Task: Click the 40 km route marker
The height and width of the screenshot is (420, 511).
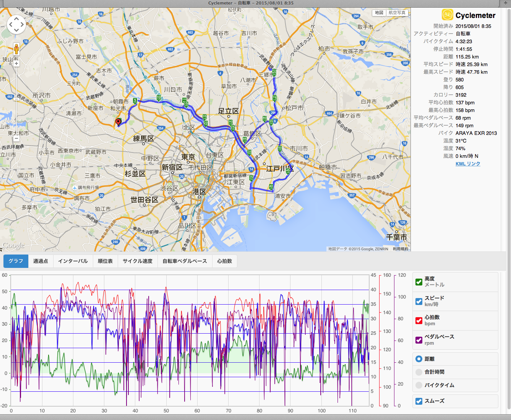Action: (x=271, y=187)
